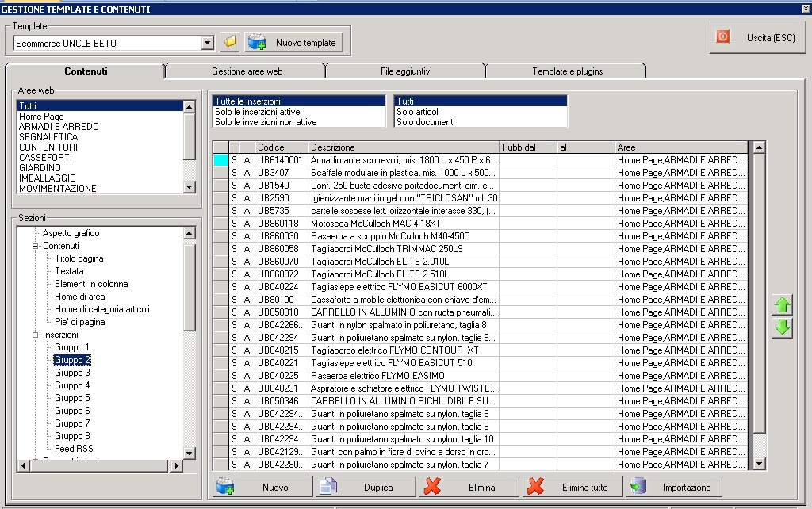Click table scrollbar up arrow

point(759,147)
